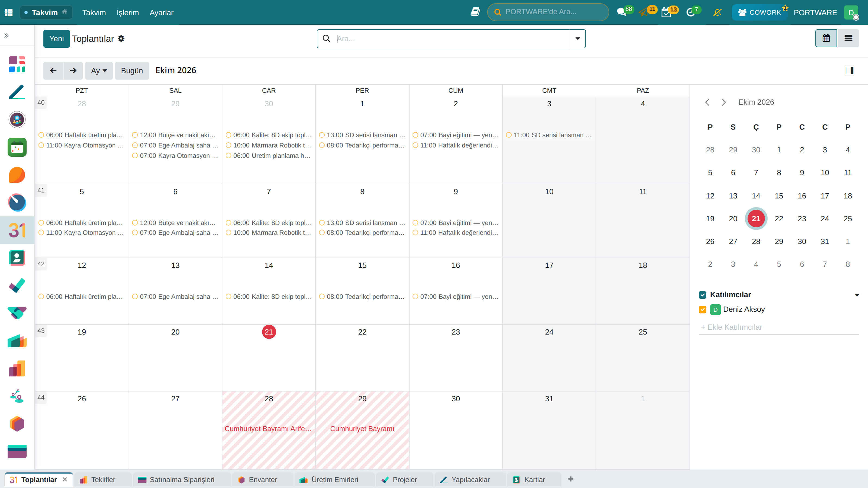Open the İşlerim menu
868x488 pixels.
pyautogui.click(x=128, y=12)
